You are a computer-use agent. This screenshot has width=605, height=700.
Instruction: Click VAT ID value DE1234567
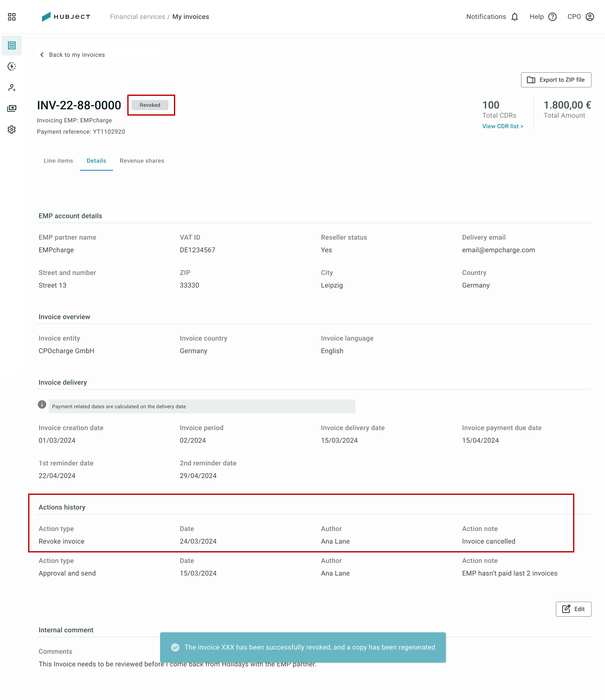click(197, 250)
